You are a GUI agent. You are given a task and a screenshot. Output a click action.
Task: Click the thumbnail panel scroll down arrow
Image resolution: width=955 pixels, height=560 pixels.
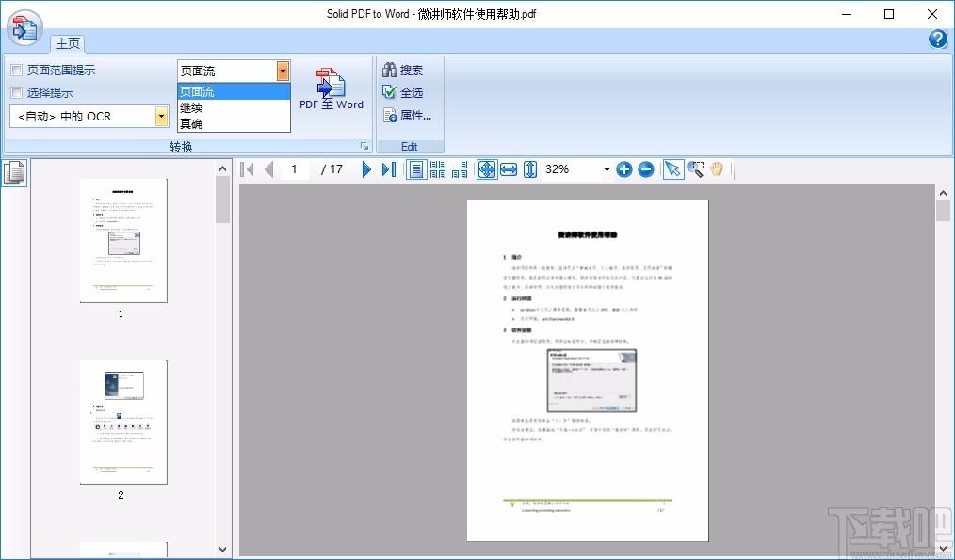click(223, 550)
